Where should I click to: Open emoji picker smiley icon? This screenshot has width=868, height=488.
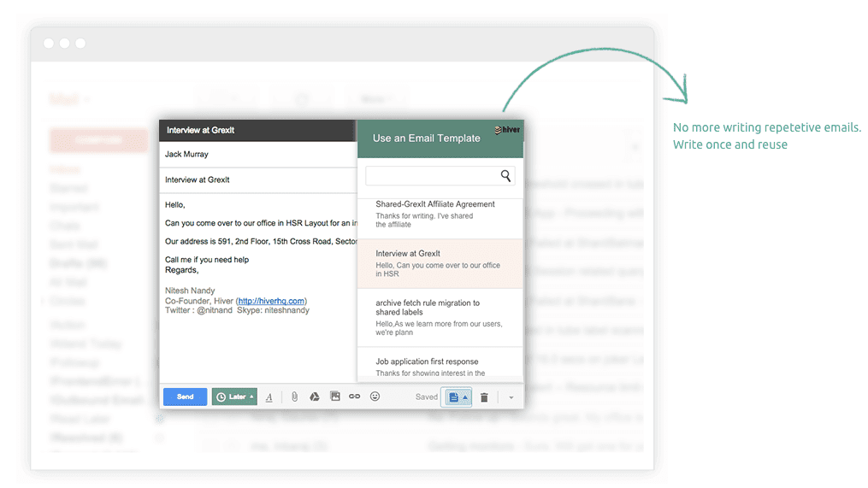[x=375, y=397]
